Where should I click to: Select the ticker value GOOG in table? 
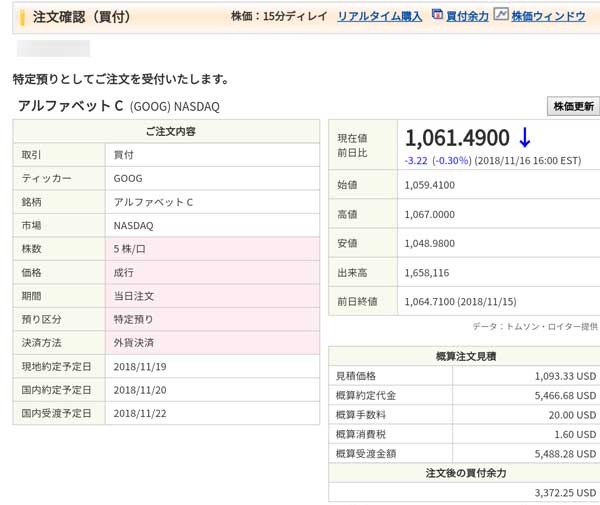[x=128, y=178]
